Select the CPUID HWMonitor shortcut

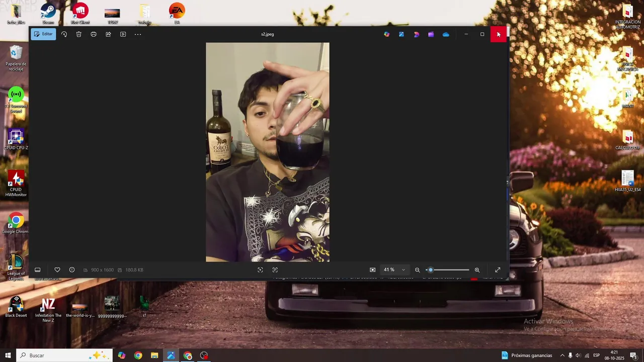click(x=16, y=184)
